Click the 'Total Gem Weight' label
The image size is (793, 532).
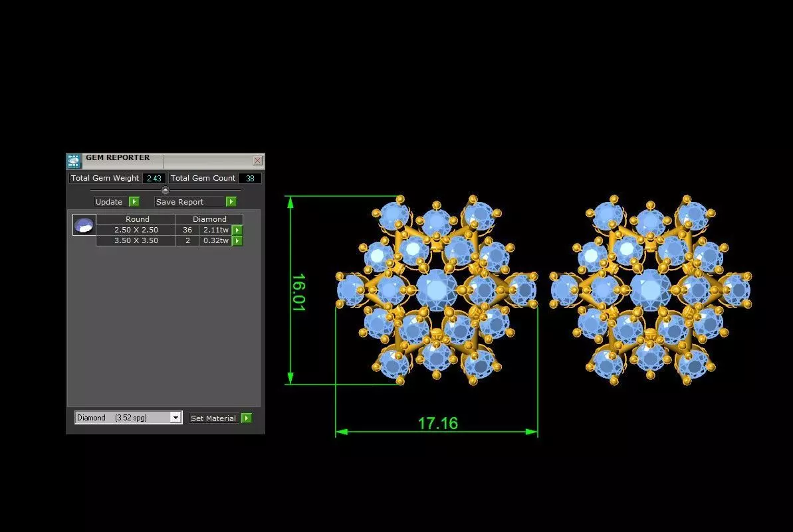tap(104, 178)
